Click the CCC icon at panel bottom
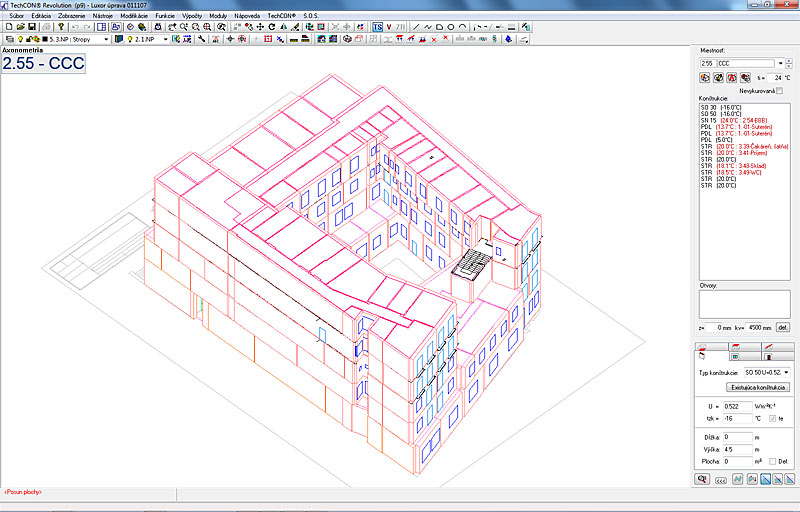 click(x=719, y=480)
